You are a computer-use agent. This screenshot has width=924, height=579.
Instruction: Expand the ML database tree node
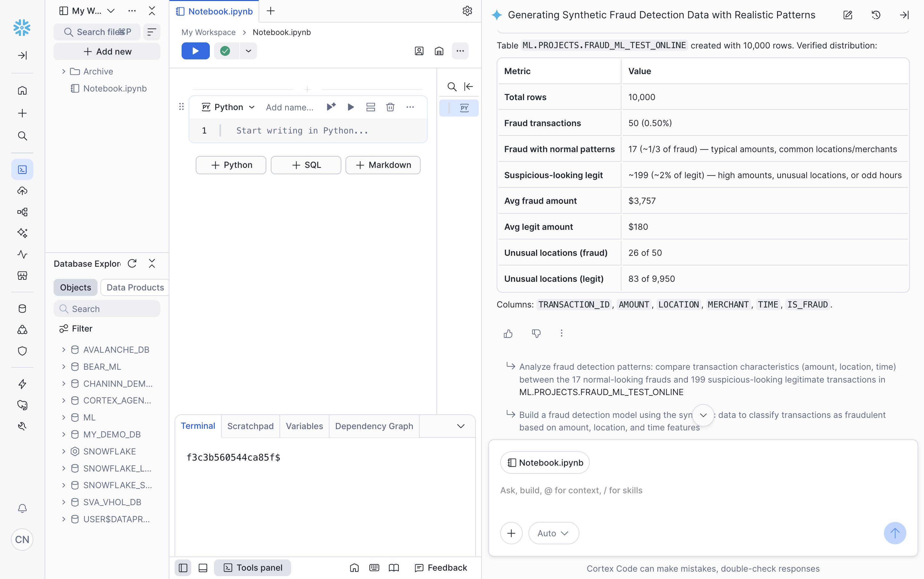click(x=64, y=418)
